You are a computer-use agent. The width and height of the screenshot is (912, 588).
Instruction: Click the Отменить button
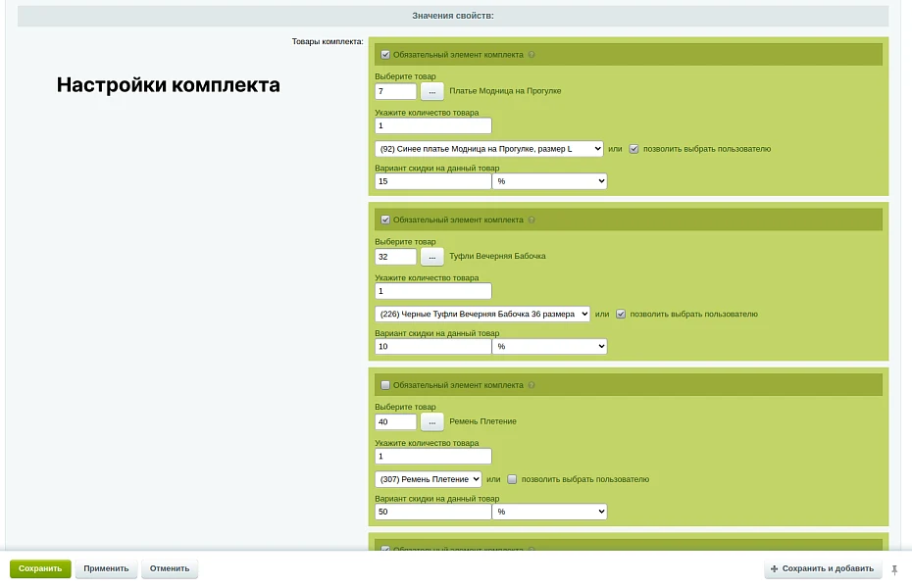click(x=170, y=568)
